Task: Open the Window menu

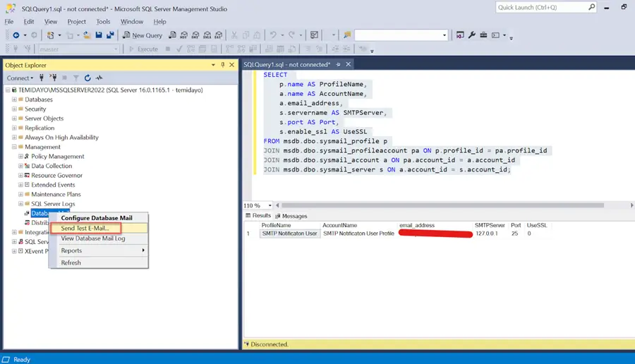Action: coord(132,21)
